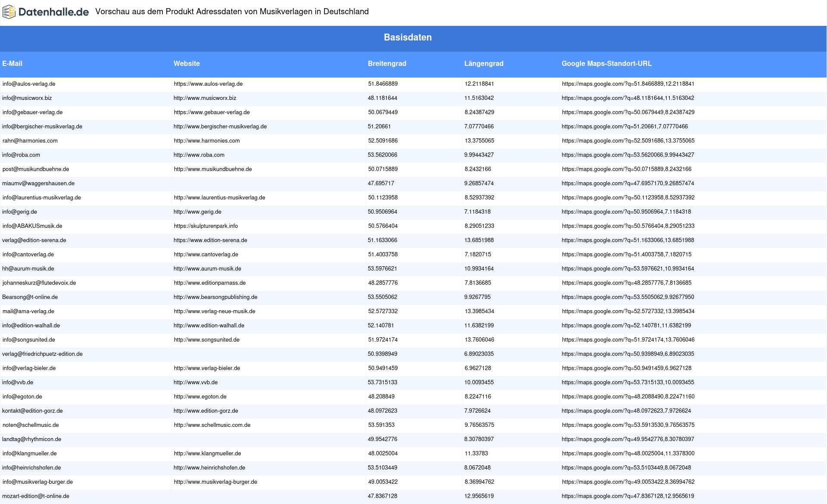This screenshot has height=504, width=827.
Task: Open maps URL for 51.8466889,12.2118841
Action: tap(628, 84)
